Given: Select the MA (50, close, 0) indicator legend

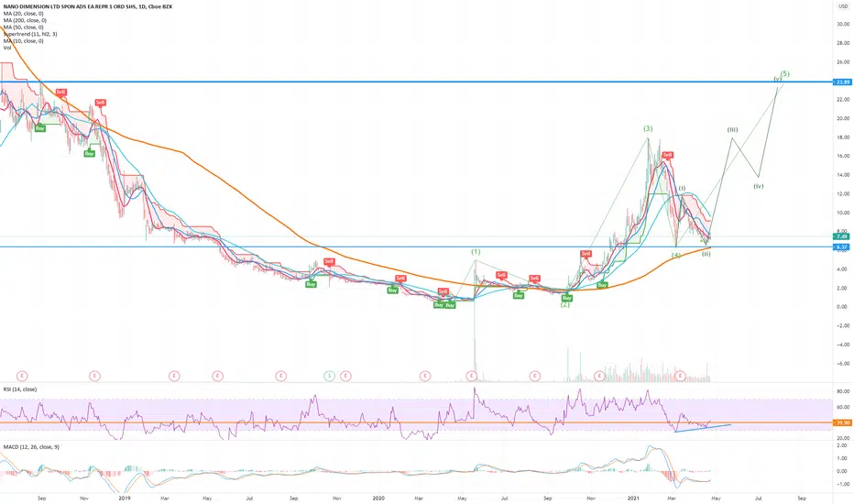Looking at the screenshot, I should pyautogui.click(x=24, y=27).
